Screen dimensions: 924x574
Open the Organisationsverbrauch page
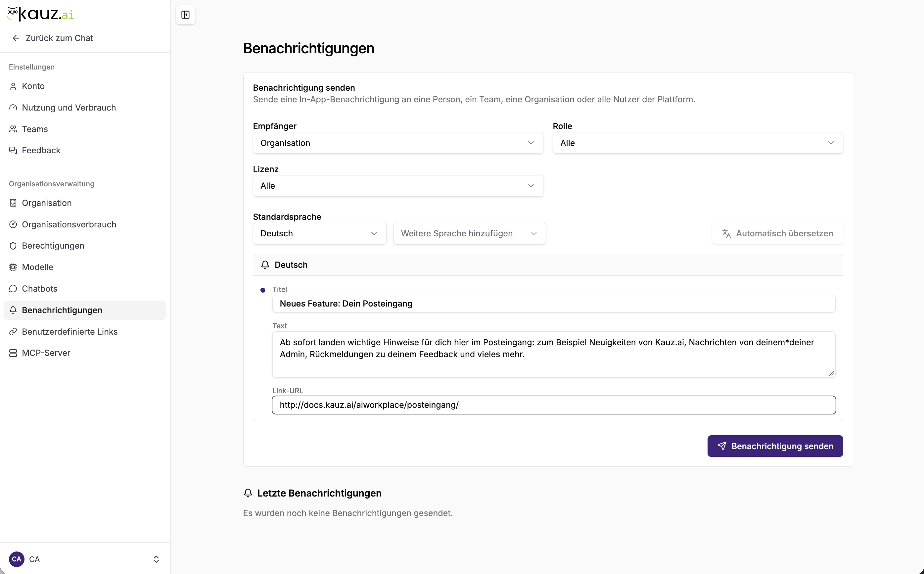85,224
